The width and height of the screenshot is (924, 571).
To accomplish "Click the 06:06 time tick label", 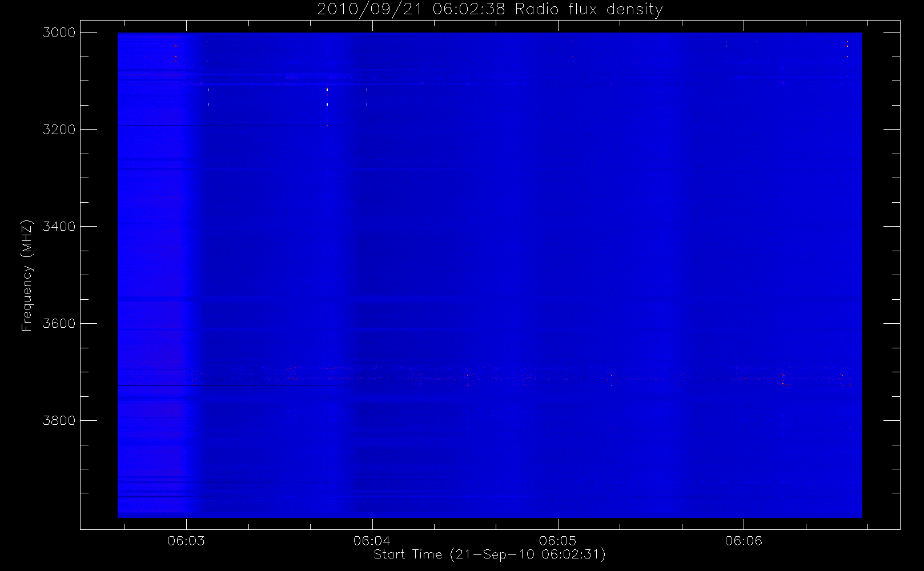I will pos(744,541).
